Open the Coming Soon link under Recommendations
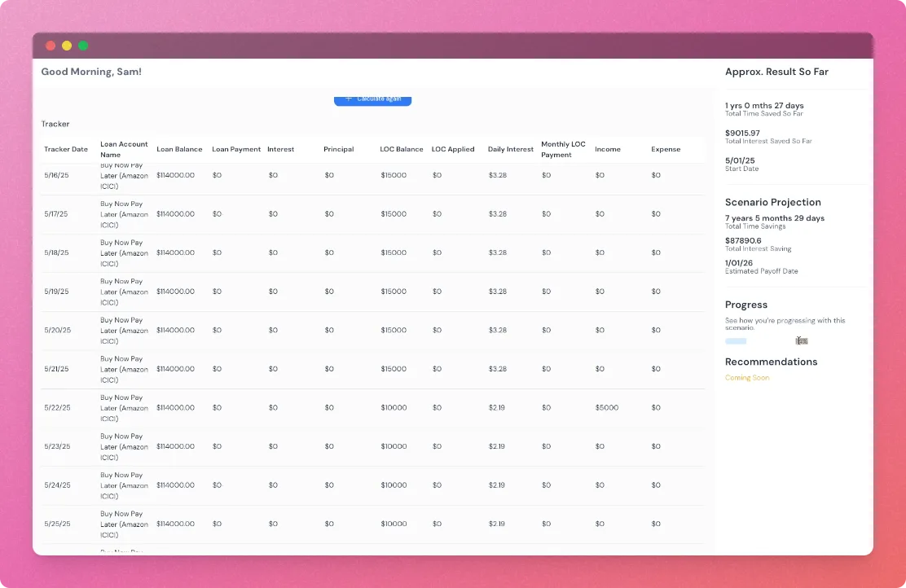906x588 pixels. [x=746, y=379]
